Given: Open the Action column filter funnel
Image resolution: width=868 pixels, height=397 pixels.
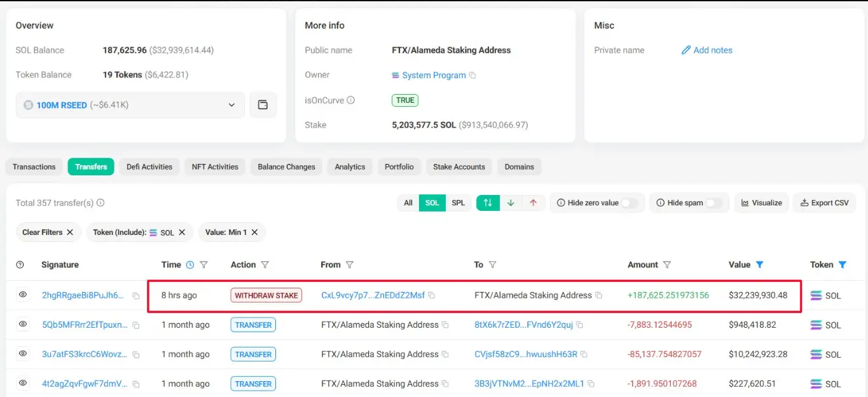Looking at the screenshot, I should point(265,265).
